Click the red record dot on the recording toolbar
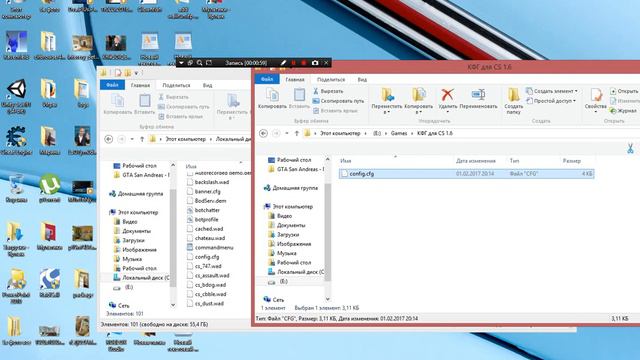This screenshot has height=360, width=640. (304, 63)
